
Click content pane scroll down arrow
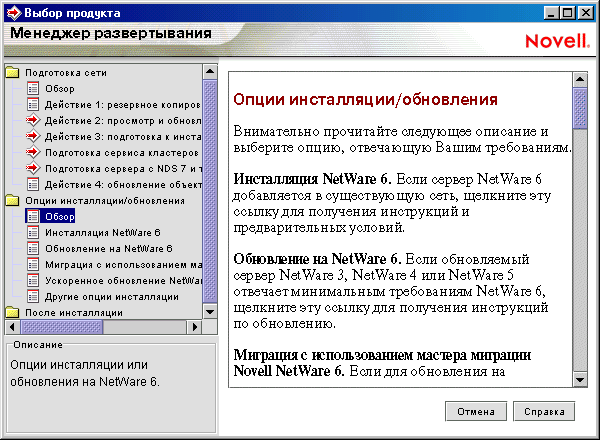pos(580,380)
